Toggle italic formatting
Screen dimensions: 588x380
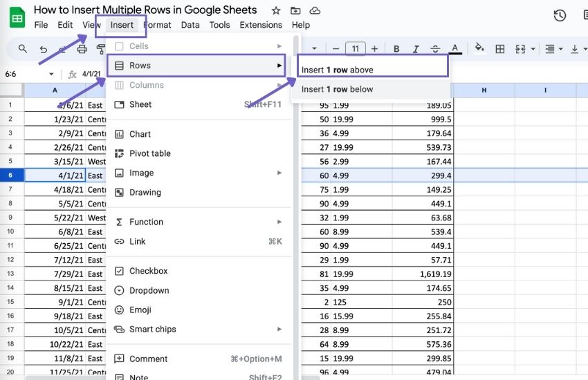(x=416, y=49)
